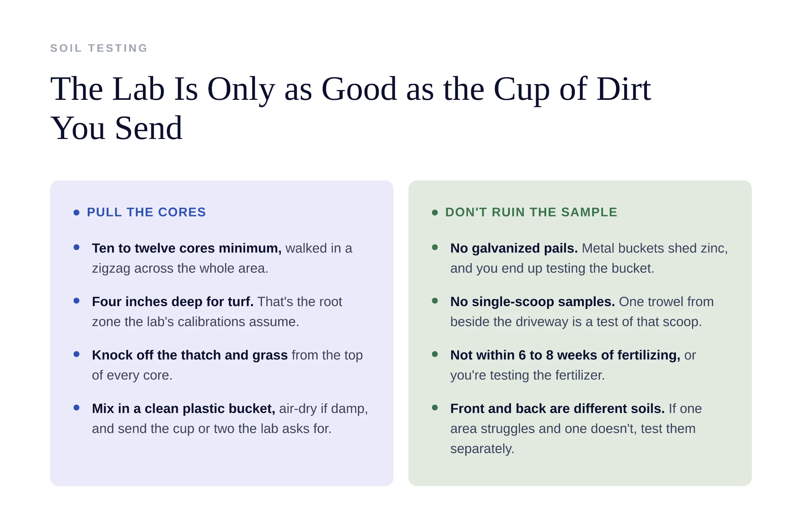Click the blue dot beside PULL THE CORES
This screenshot has width=802, height=532.
76,213
